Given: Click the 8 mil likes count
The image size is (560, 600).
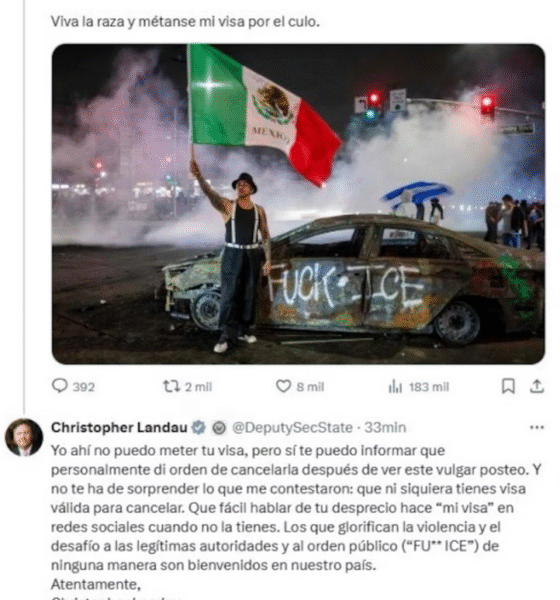Looking at the screenshot, I should pyautogui.click(x=310, y=387).
